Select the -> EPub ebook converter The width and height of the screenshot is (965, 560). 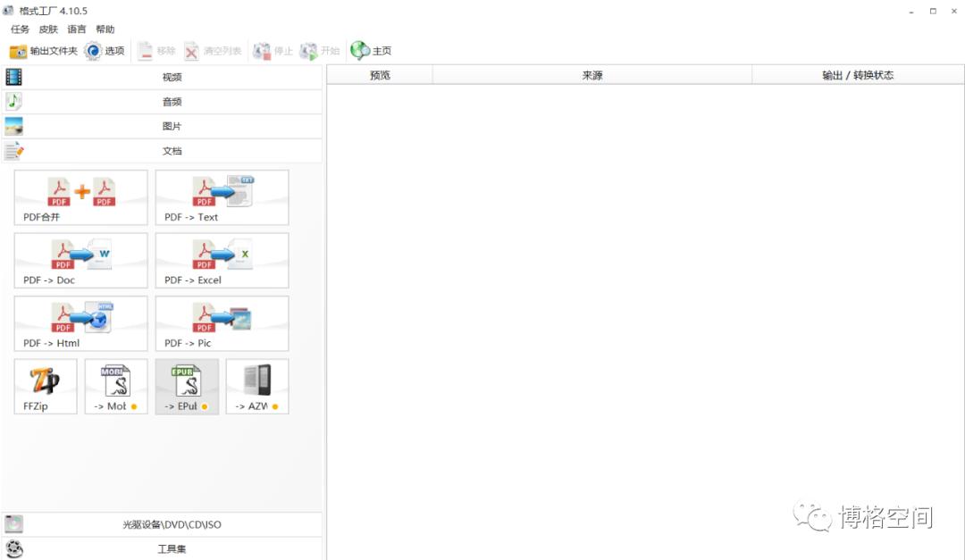[187, 387]
